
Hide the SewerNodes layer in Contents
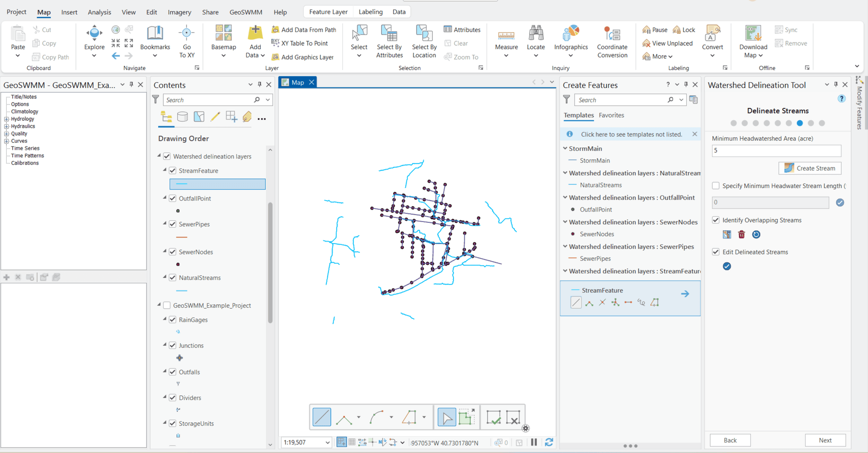click(172, 252)
